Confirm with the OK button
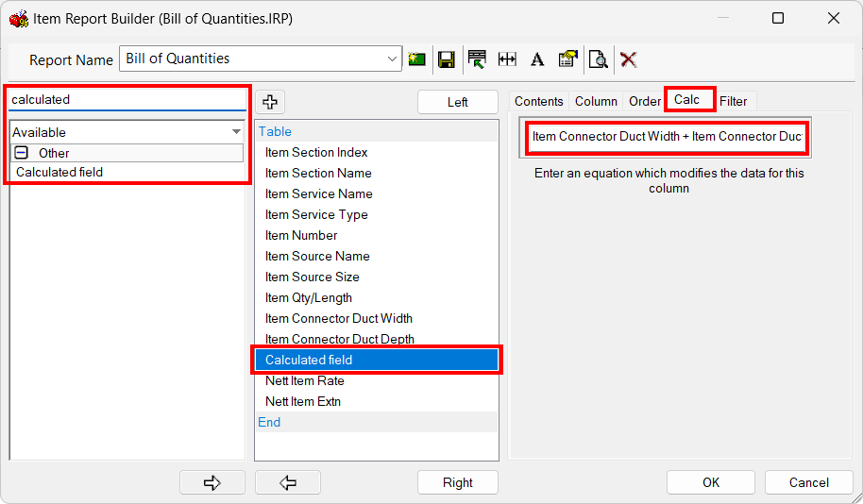863x504 pixels. click(x=711, y=482)
